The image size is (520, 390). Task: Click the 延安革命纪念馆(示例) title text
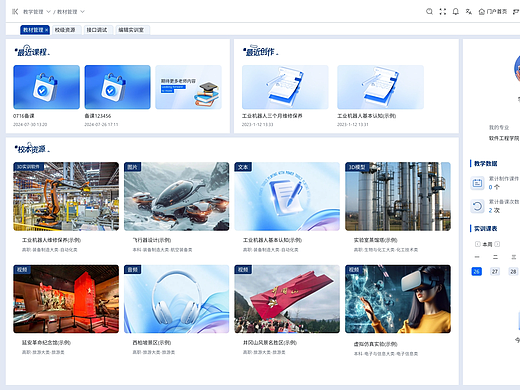46,343
